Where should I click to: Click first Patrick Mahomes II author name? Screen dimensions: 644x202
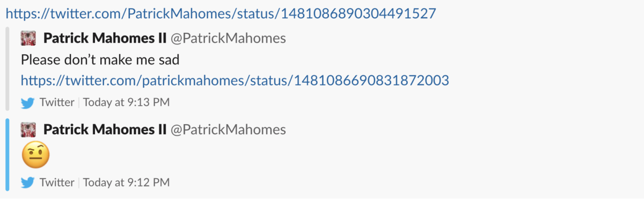tap(105, 38)
